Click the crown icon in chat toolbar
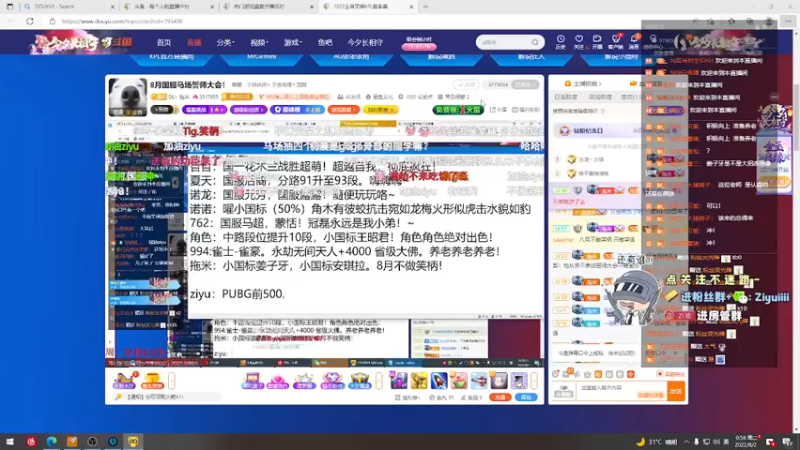The image size is (800, 450). click(x=587, y=374)
